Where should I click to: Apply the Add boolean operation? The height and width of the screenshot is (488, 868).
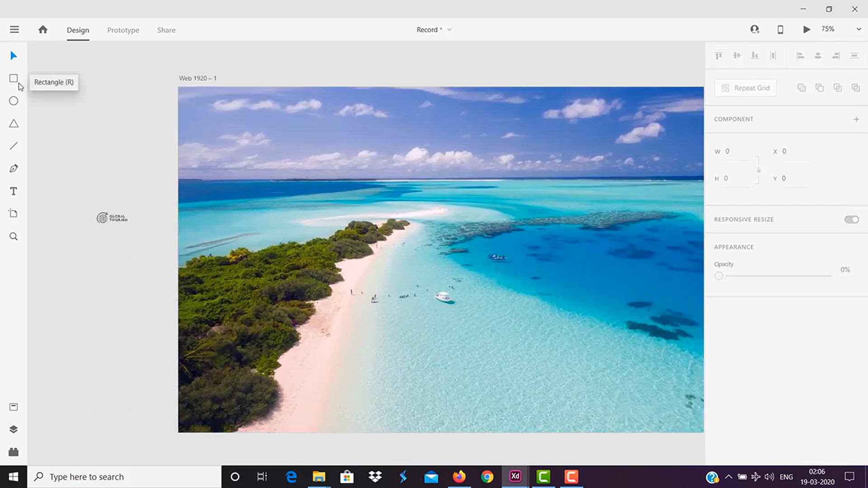[x=802, y=88]
